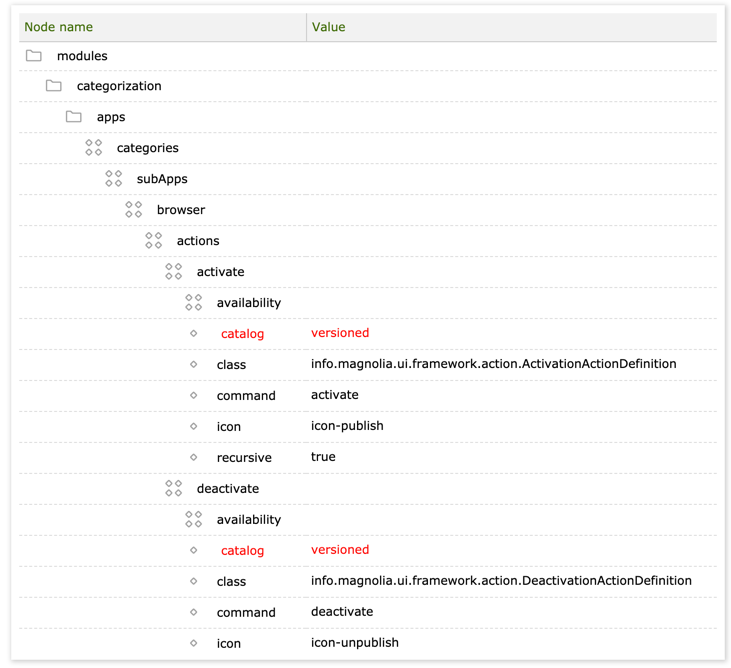
Task: Select the recursive property name
Action: tap(244, 458)
